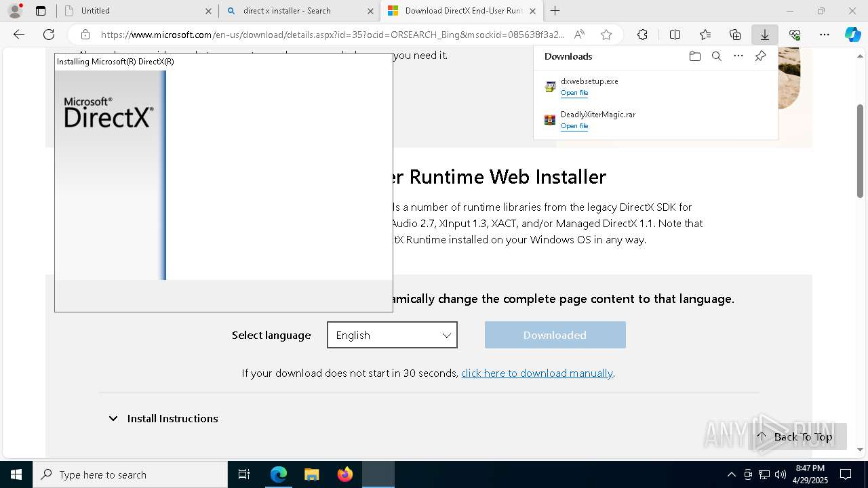Viewport: 868px width, 488px height.
Task: Follow click here to download manually link
Action: 537,373
